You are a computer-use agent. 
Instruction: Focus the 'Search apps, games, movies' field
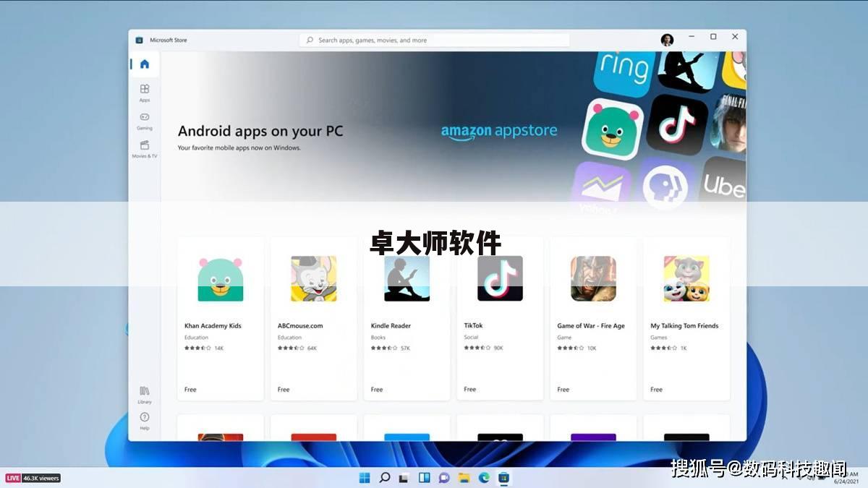(x=434, y=40)
